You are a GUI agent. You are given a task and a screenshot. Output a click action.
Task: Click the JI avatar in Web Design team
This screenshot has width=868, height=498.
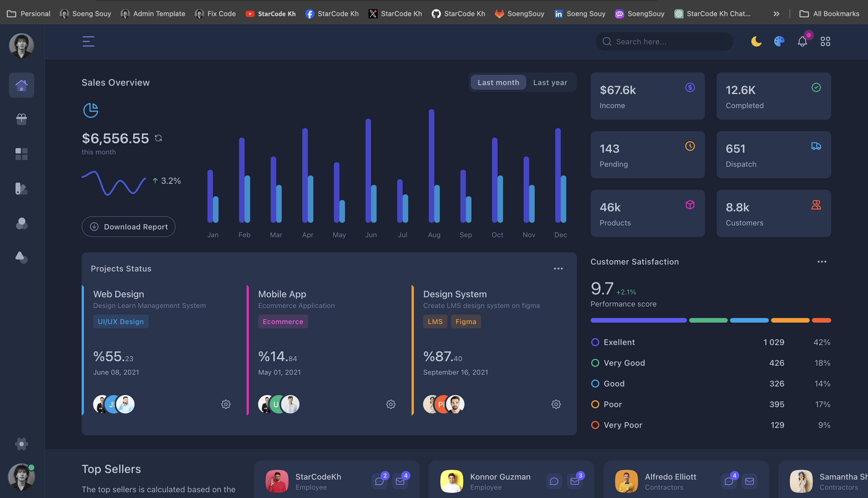click(x=112, y=404)
